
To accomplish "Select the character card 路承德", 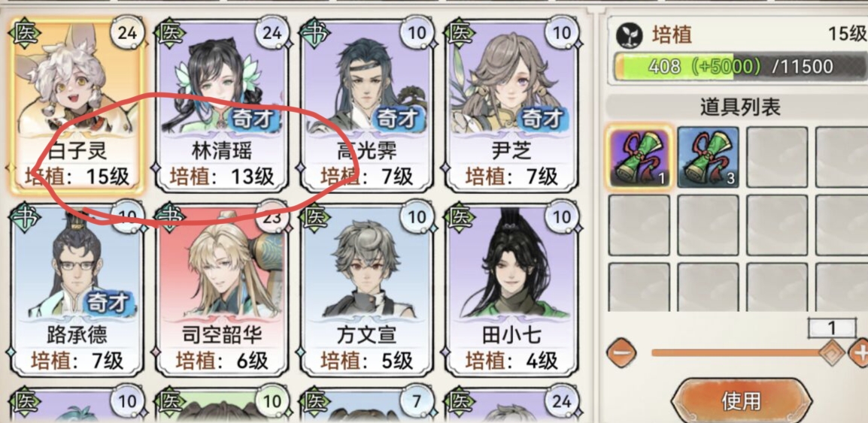I will coord(77,290).
